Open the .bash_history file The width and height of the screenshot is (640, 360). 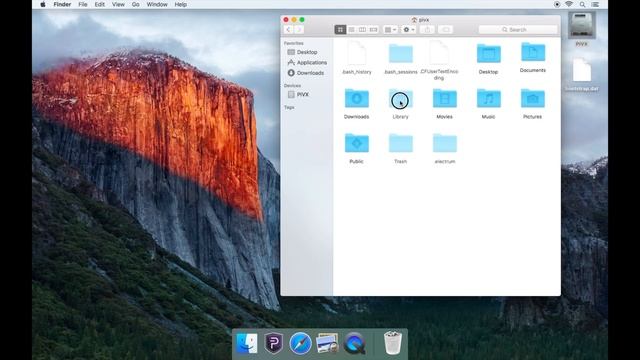coord(357,53)
